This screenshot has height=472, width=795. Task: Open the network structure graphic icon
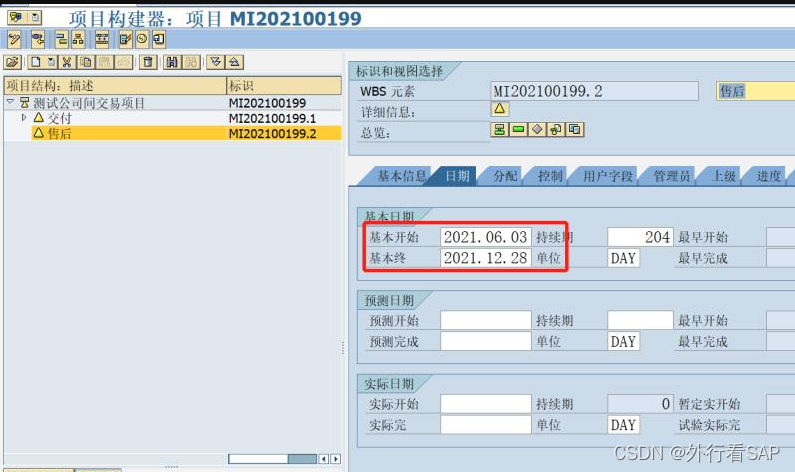tap(78, 39)
